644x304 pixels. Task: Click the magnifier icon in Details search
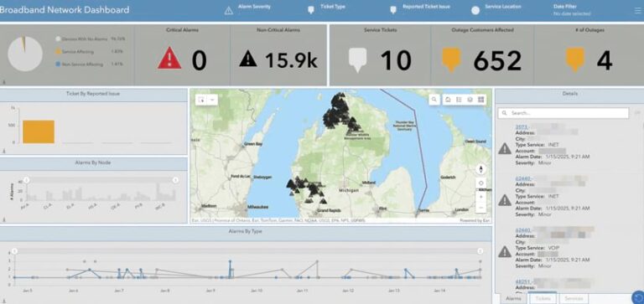(x=504, y=113)
